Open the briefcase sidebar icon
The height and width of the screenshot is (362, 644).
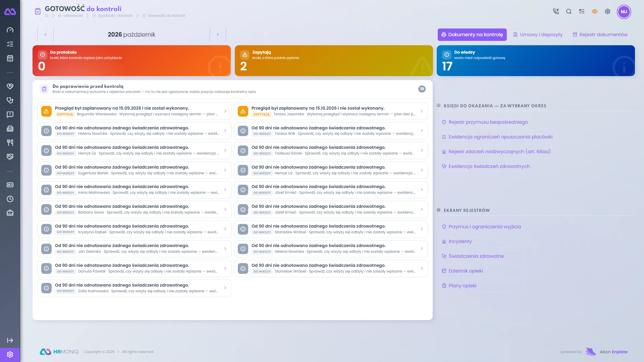click(10, 213)
